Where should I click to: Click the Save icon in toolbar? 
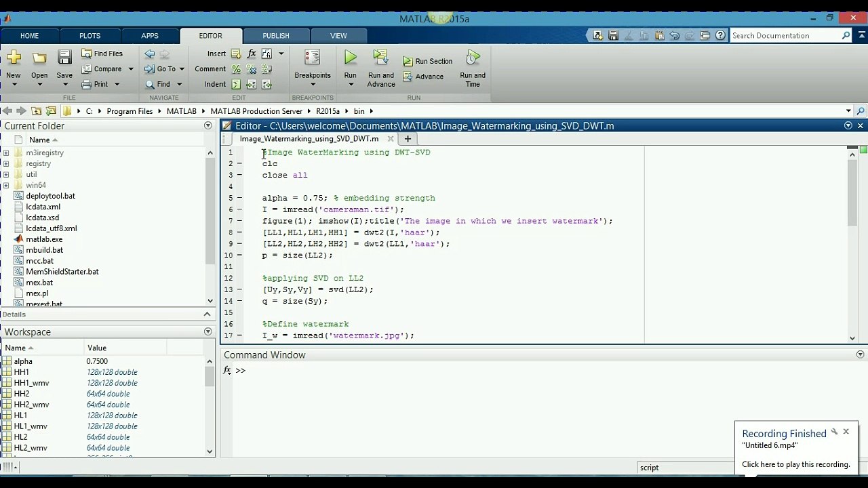click(x=64, y=58)
